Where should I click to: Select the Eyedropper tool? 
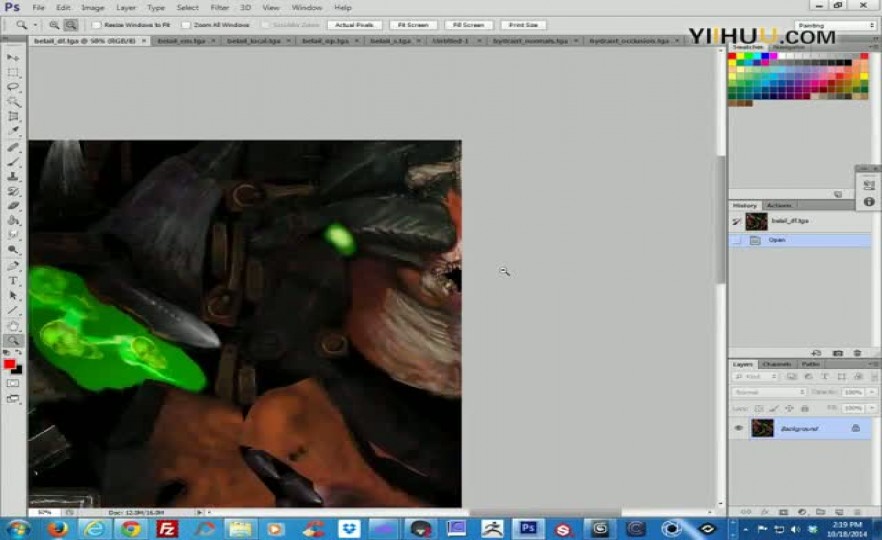(13, 131)
